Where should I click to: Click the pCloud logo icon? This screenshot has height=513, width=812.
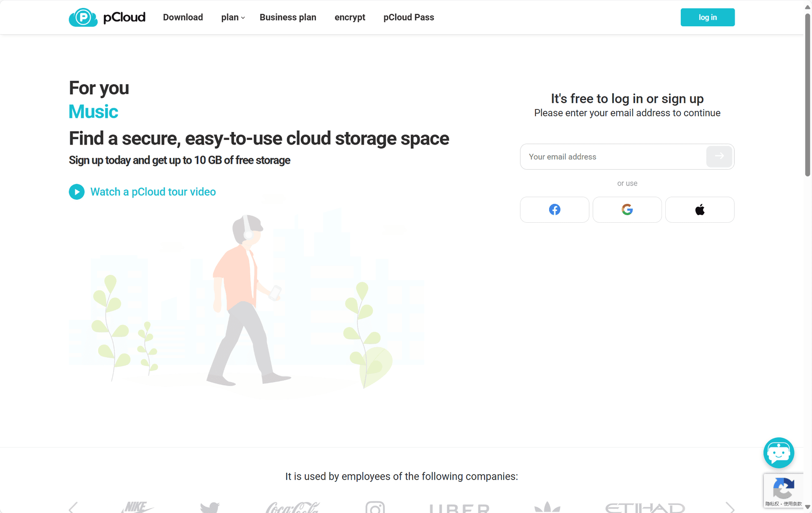click(83, 17)
